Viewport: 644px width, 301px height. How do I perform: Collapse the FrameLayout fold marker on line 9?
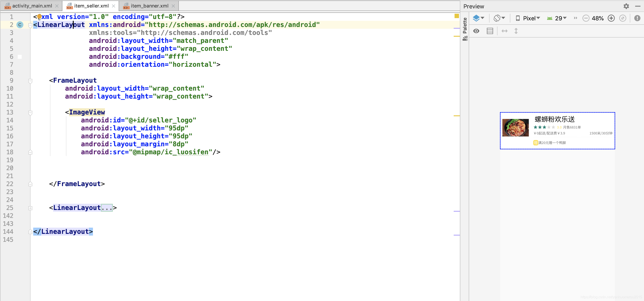[30, 81]
